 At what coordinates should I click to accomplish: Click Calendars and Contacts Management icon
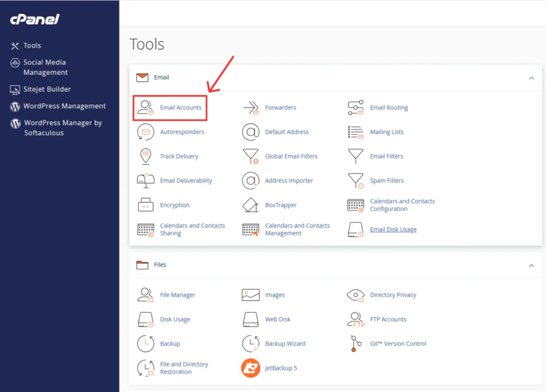coord(251,230)
